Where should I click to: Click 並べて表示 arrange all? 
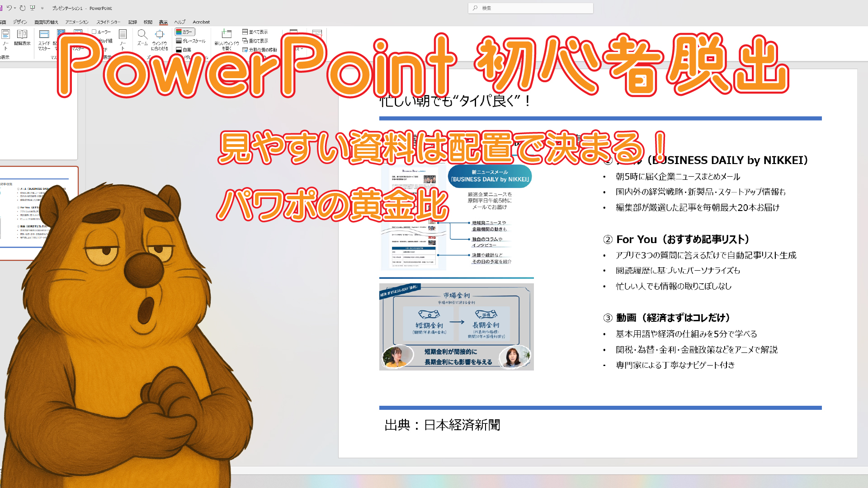[255, 32]
